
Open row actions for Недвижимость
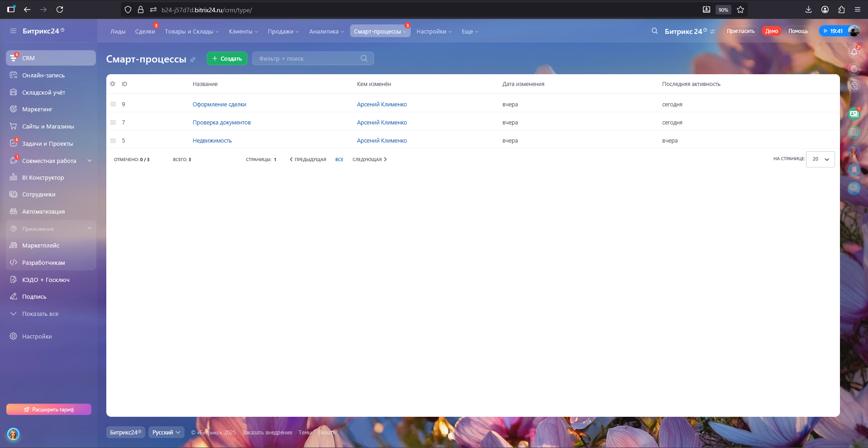113,140
